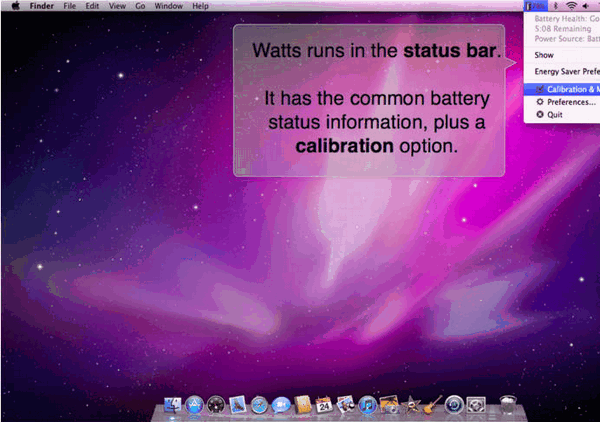Image resolution: width=600 pixels, height=422 pixels.
Task: Open iCal calendar showing 24
Action: pyautogui.click(x=324, y=405)
